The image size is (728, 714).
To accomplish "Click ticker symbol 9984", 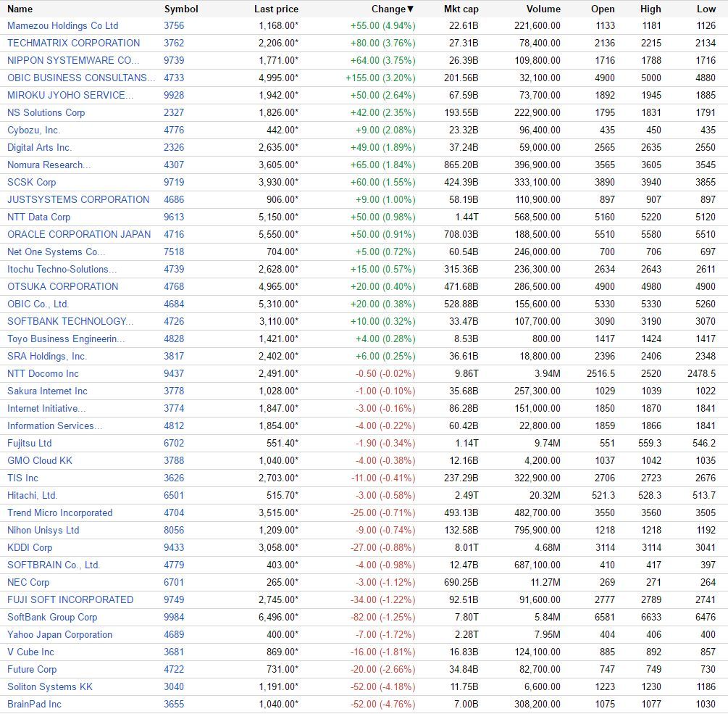I will [174, 618].
